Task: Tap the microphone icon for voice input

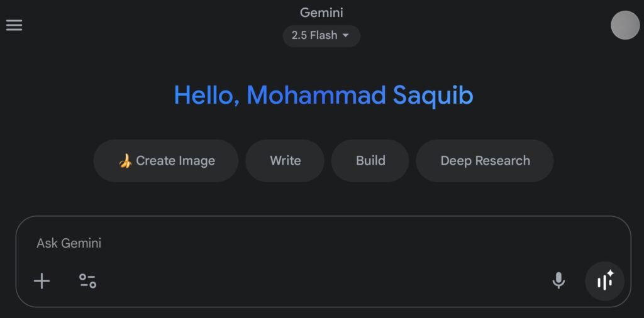Action: (558, 281)
